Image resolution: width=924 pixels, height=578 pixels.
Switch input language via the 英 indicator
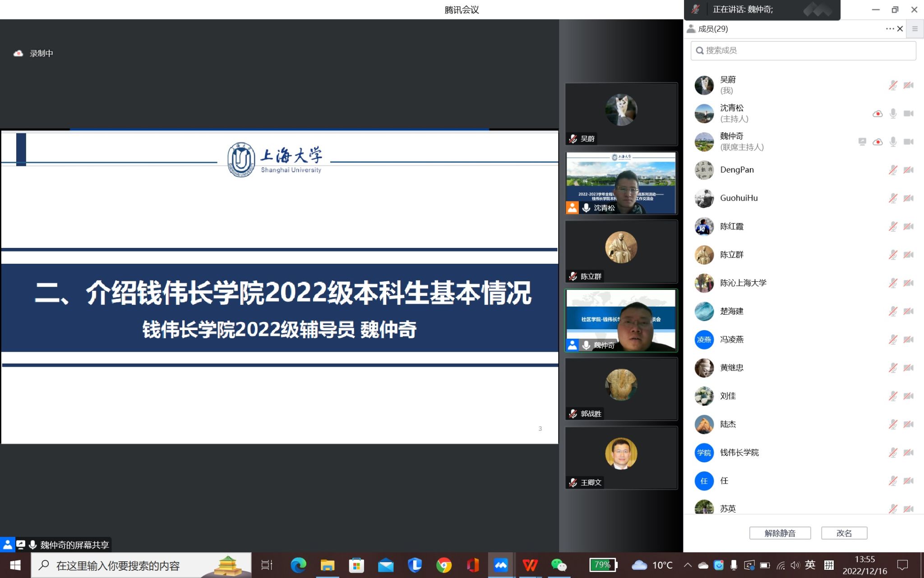[x=811, y=565]
